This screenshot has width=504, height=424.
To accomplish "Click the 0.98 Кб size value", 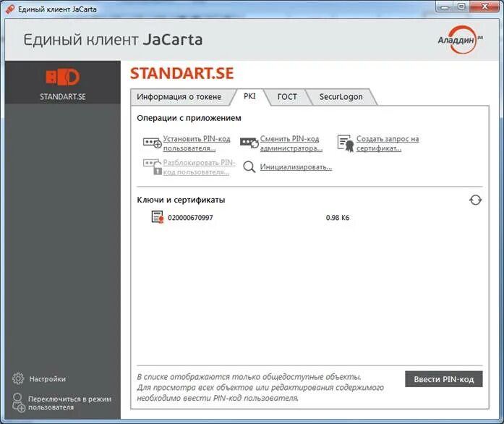I will pos(338,218).
